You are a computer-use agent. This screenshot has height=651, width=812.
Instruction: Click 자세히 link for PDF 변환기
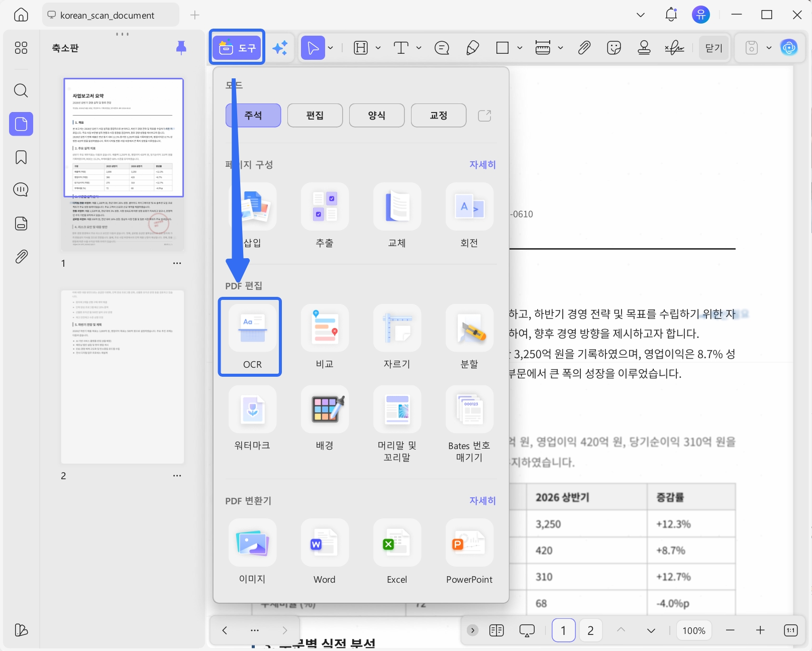(482, 501)
